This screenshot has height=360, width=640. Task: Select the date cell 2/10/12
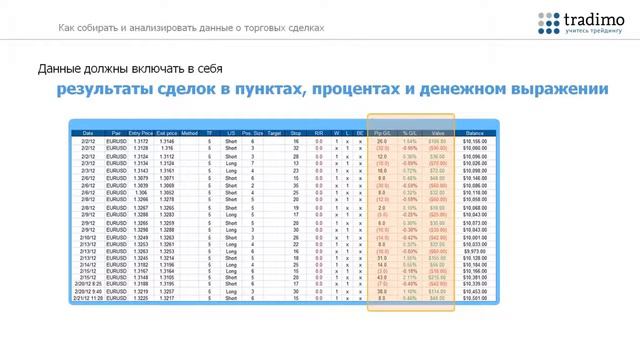88,238
